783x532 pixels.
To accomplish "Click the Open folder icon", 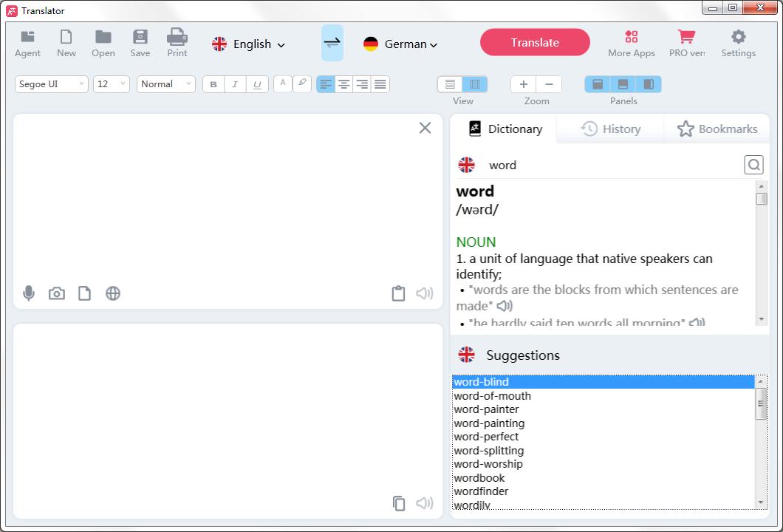I will (103, 44).
